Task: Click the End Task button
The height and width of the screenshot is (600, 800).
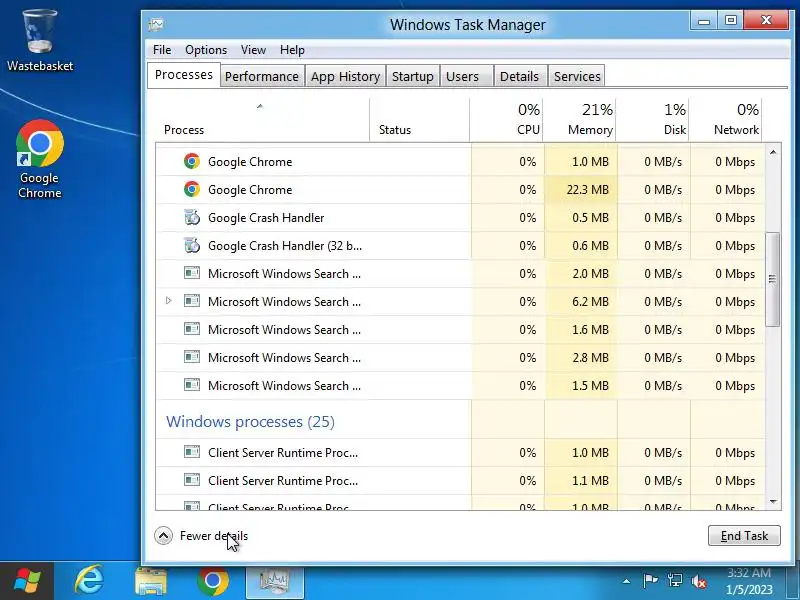Action: coord(744,536)
